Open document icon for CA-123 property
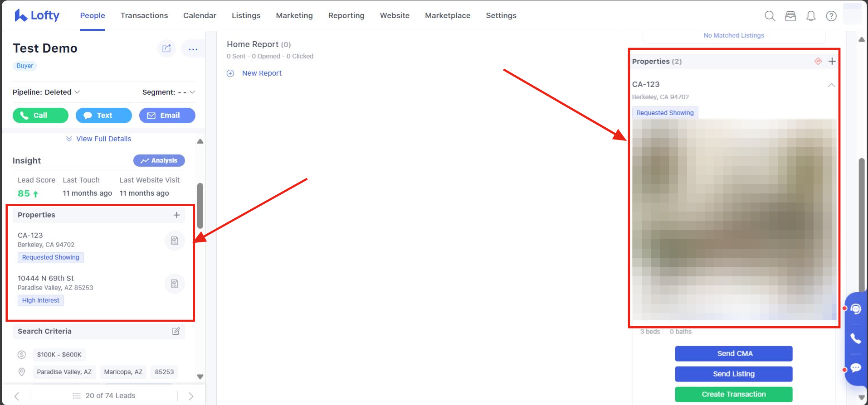Image resolution: width=868 pixels, height=405 pixels. coord(175,241)
